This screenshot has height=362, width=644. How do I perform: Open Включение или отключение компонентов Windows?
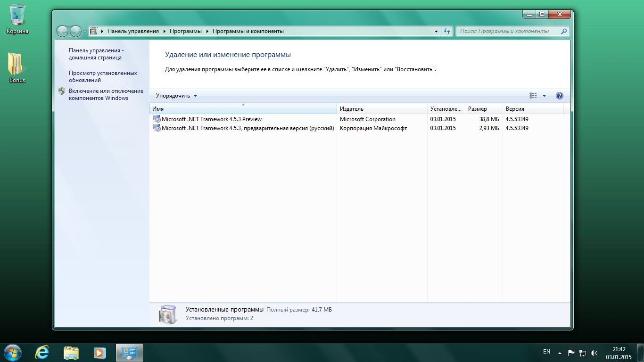(106, 94)
